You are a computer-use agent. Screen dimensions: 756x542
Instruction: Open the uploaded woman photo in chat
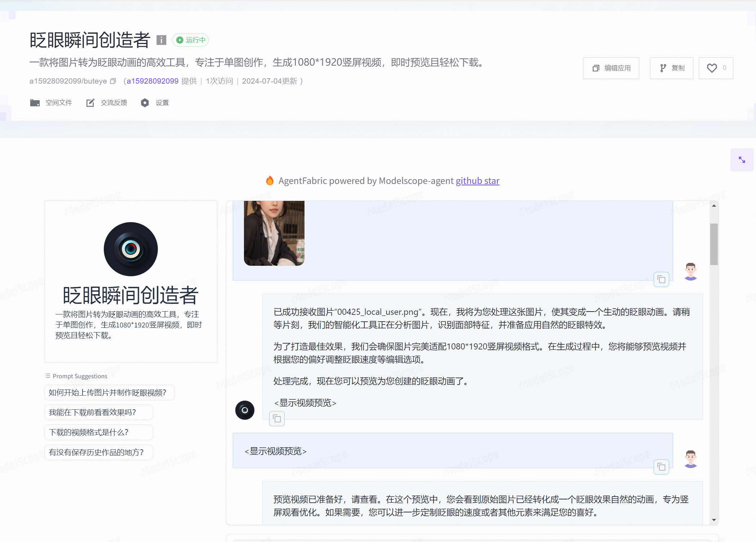pos(274,233)
